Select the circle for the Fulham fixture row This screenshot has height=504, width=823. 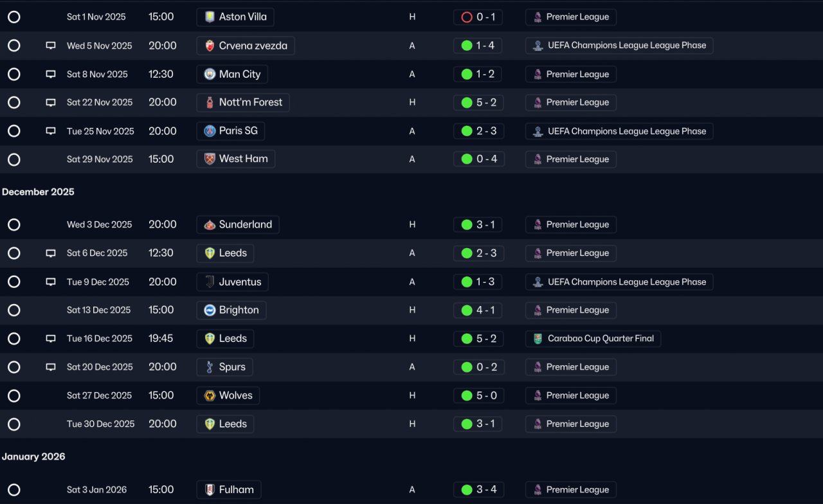[14, 490]
